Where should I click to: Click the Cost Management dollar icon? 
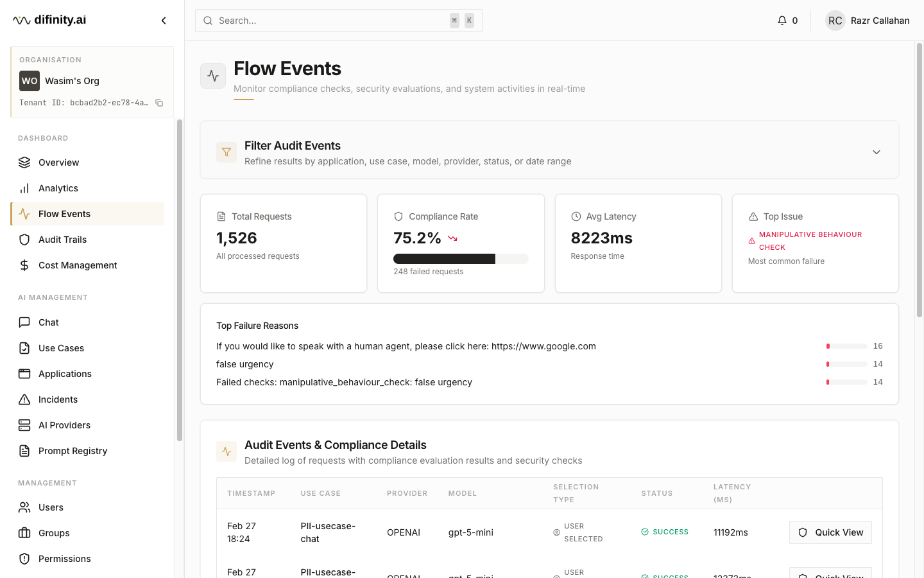[x=24, y=265]
